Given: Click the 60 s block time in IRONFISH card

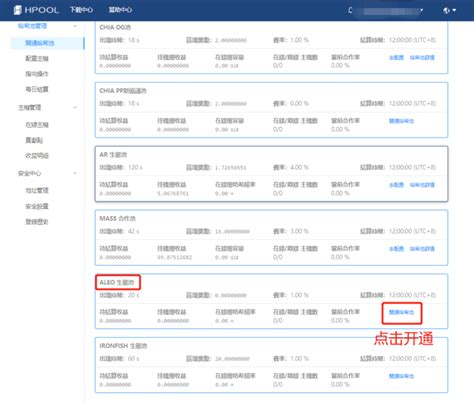Looking at the screenshot, I should click(134, 359).
